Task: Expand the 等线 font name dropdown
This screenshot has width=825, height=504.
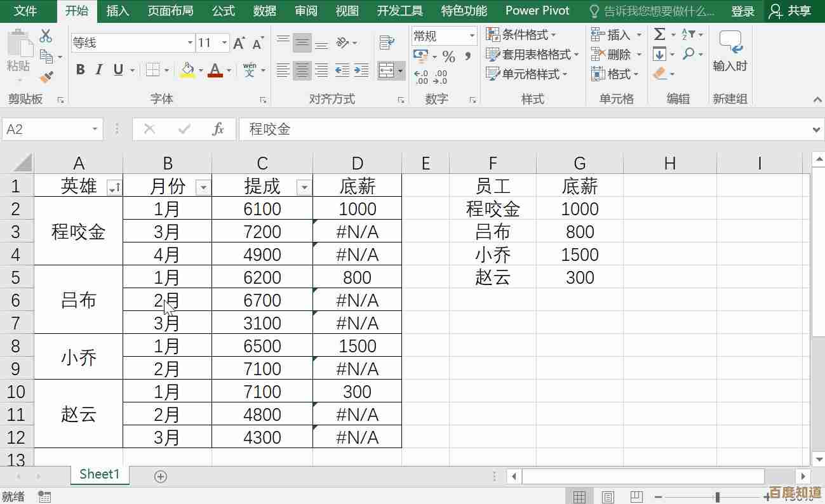Action: tap(190, 43)
